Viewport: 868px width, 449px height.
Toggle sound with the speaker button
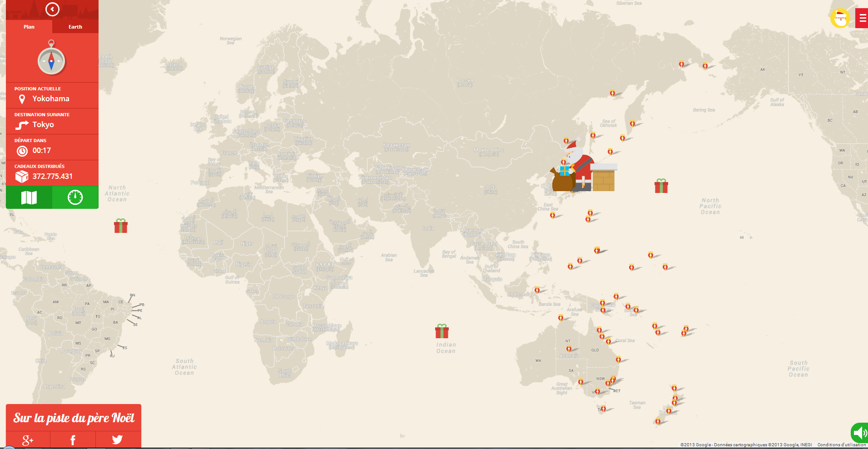tap(859, 432)
